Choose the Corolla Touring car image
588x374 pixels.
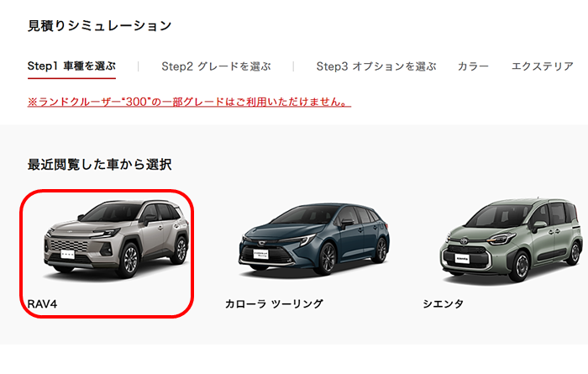tap(314, 240)
